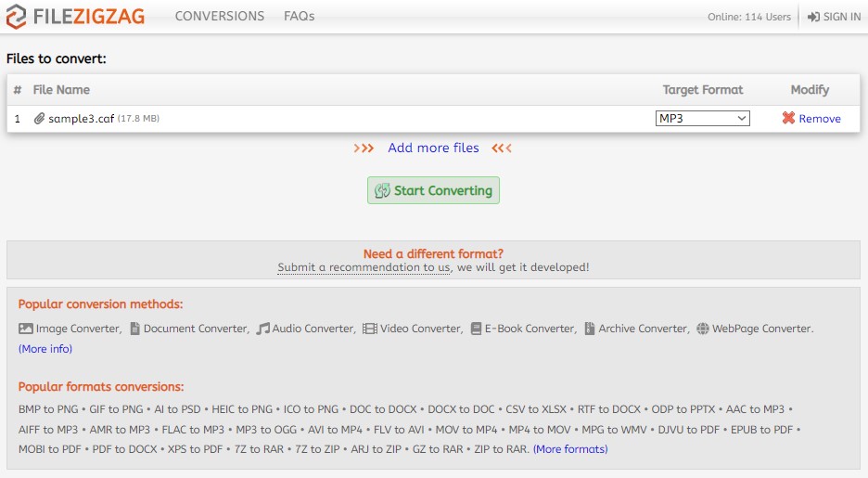Click the Target Format column header

click(703, 90)
